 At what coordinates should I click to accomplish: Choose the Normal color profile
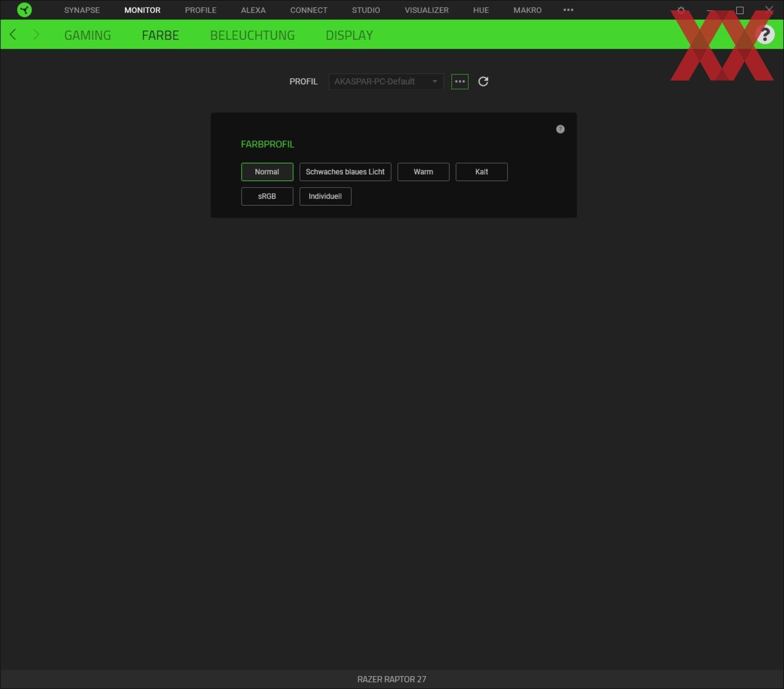coord(267,172)
